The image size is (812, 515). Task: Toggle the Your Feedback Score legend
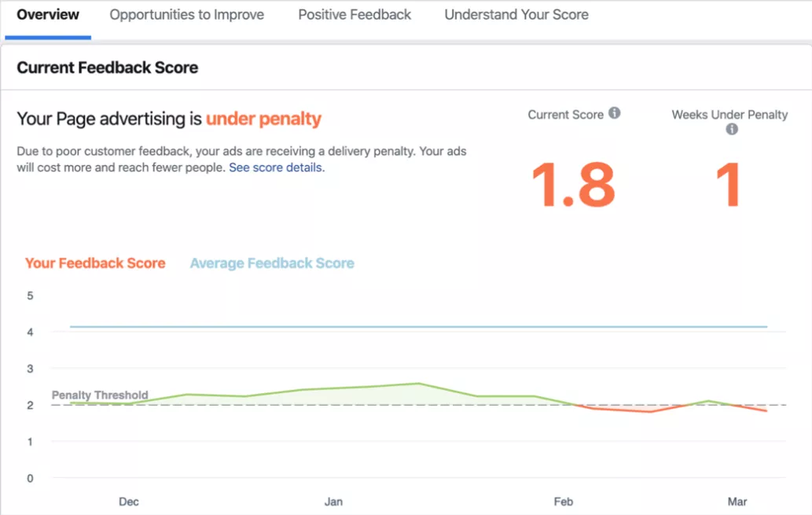click(x=95, y=263)
